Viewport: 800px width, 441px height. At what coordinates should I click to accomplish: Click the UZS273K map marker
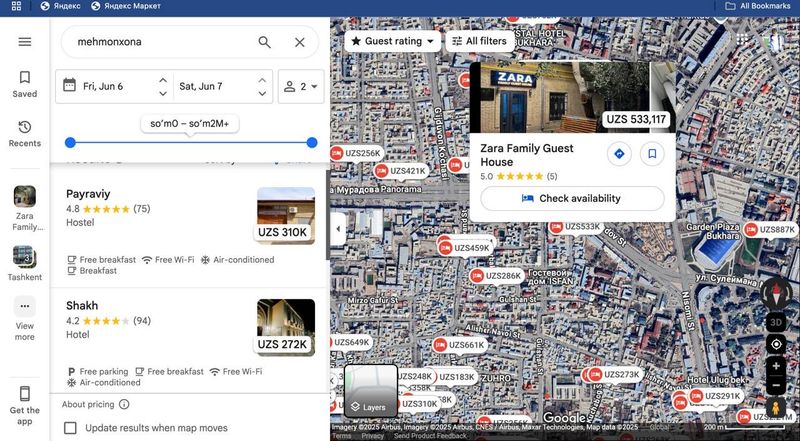[x=615, y=375]
